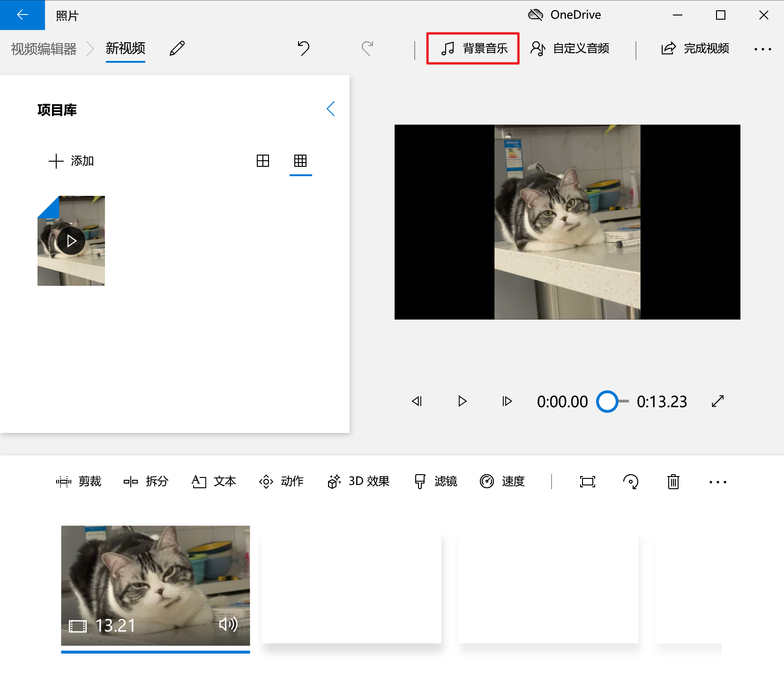Viewport: 784px width, 693px height.
Task: Open 视频编辑器 breadcrumb link
Action: pyautogui.click(x=44, y=49)
